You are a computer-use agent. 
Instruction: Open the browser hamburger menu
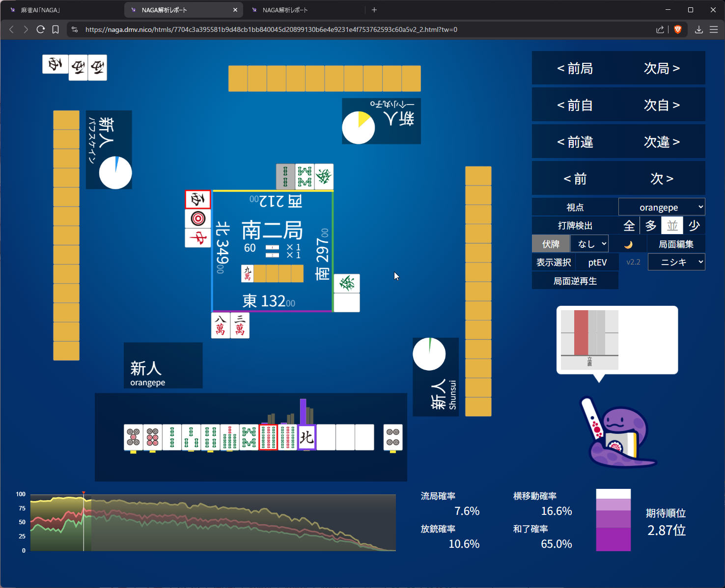click(x=714, y=29)
